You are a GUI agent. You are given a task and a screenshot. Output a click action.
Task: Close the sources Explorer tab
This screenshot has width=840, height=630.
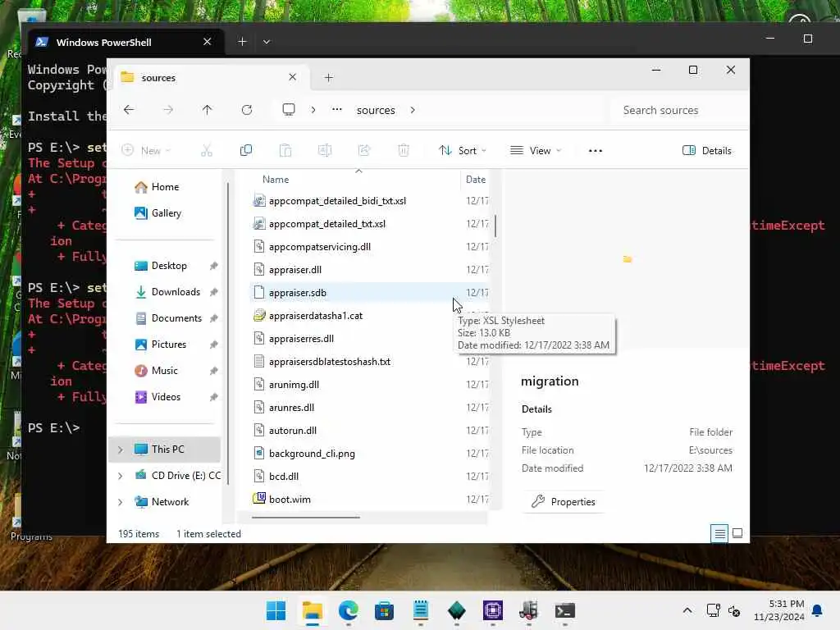pos(293,77)
